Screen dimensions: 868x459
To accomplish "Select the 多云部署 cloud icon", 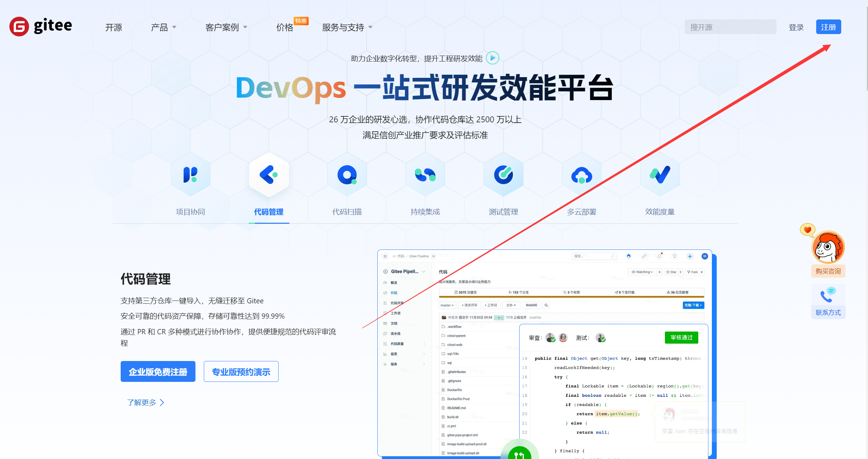I will pyautogui.click(x=582, y=175).
